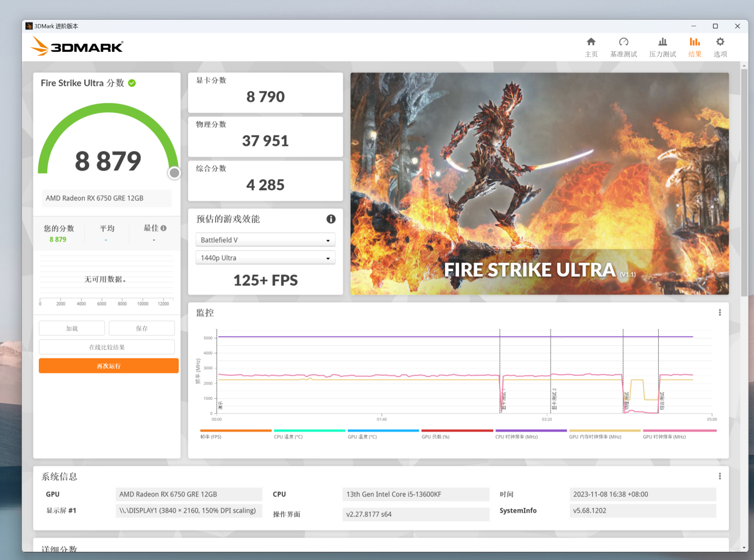Open the 压力测试 stress test icon
This screenshot has height=560, width=754.
coord(663,42)
